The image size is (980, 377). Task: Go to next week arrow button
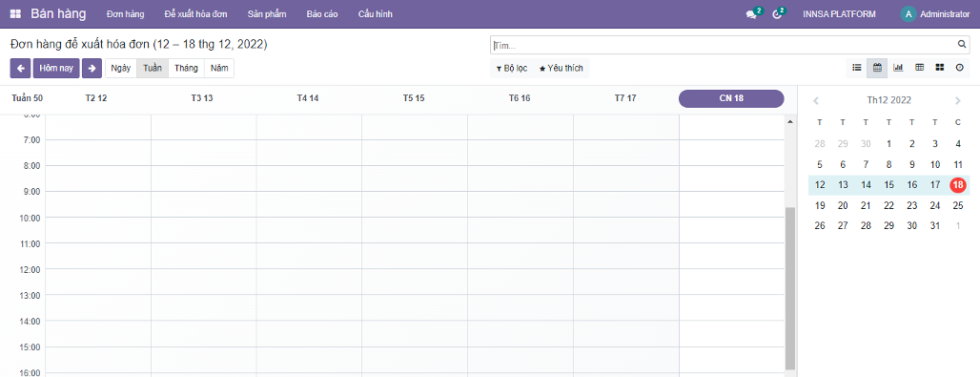click(x=92, y=69)
